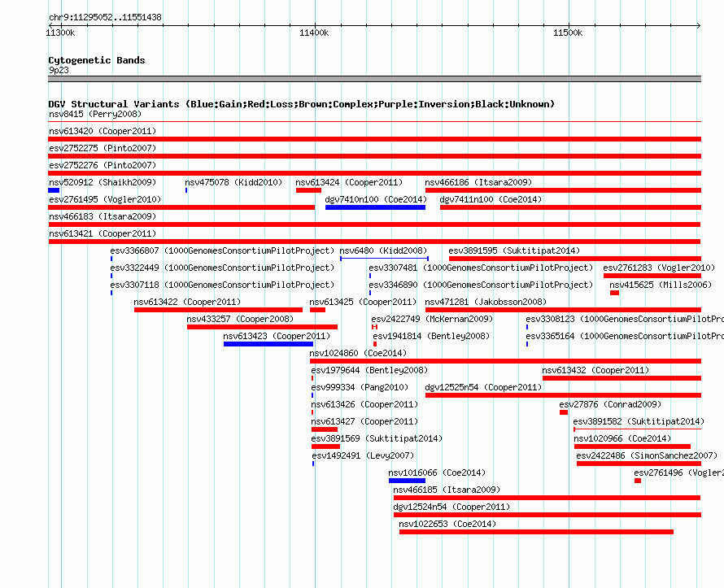
Task: Click esv3308123 variant label
Action: tap(625, 319)
